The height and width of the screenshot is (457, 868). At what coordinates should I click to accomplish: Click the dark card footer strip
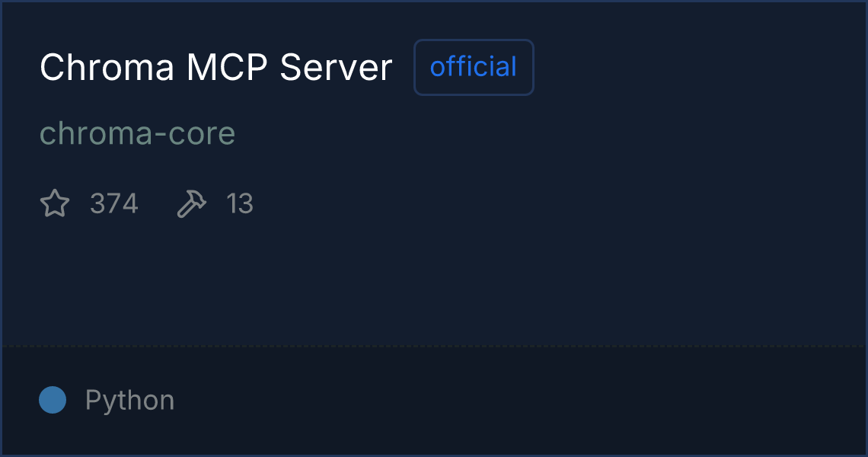[434, 401]
